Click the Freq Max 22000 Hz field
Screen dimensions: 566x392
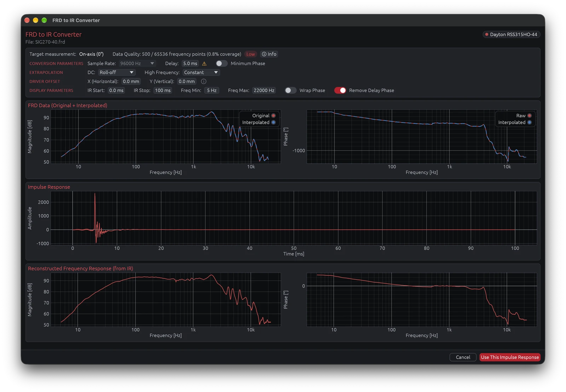point(264,90)
